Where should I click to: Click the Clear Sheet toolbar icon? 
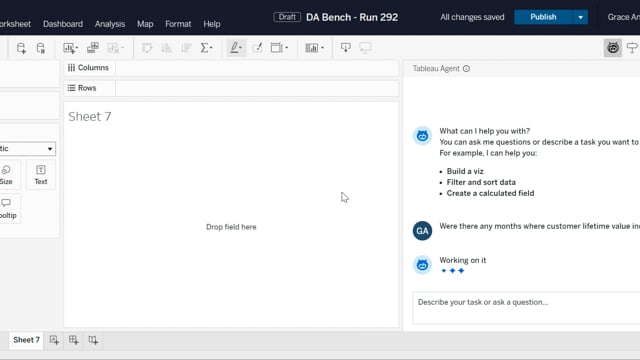[113, 48]
